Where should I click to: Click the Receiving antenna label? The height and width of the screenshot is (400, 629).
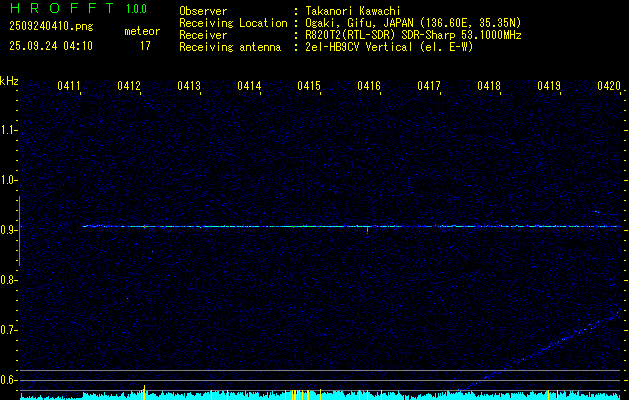pos(230,47)
